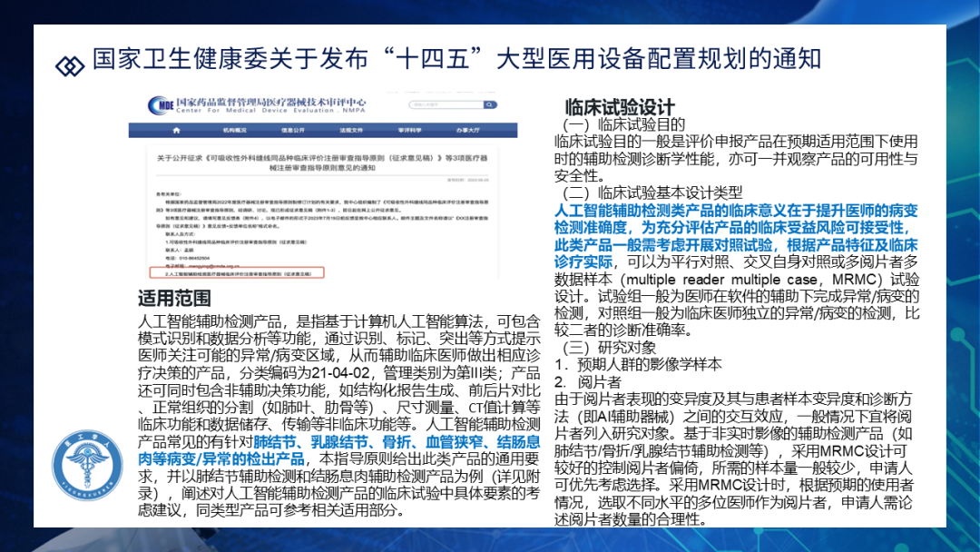This screenshot has width=980, height=552.
Task: Click the phrase multiple reader multiple case
Action: [x=722, y=280]
